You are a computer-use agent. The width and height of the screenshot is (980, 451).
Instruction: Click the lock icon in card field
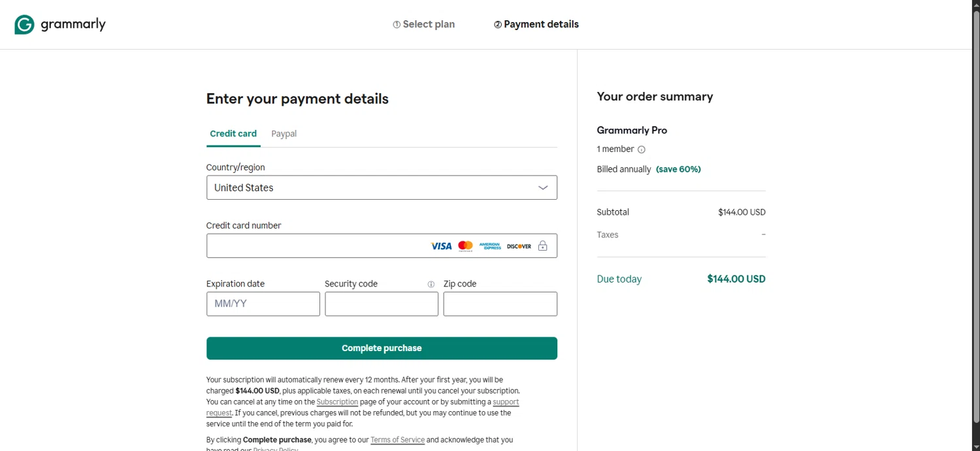point(543,246)
